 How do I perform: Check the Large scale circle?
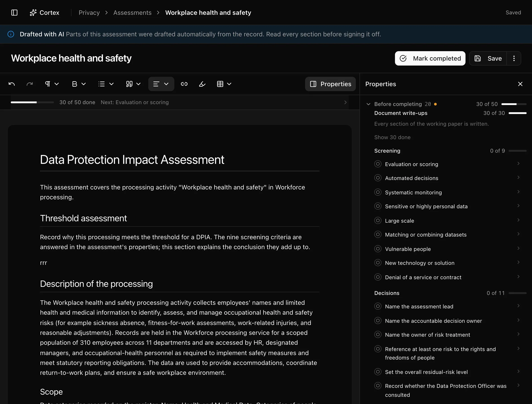[x=378, y=220]
